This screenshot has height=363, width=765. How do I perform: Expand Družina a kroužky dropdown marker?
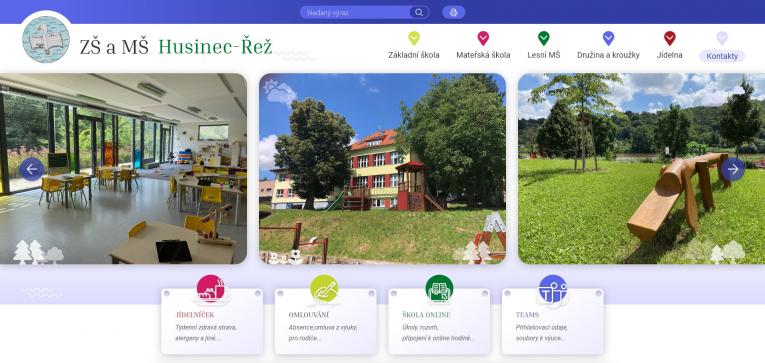coord(608,38)
